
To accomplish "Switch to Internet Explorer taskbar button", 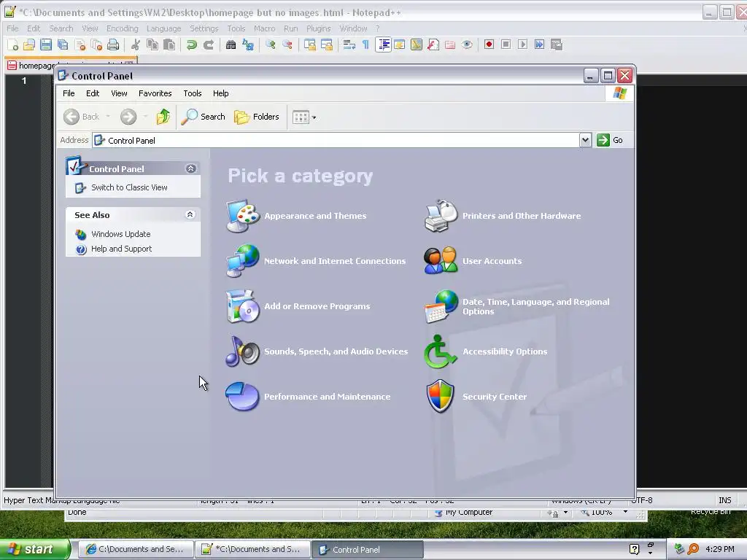I will pyautogui.click(x=135, y=549).
